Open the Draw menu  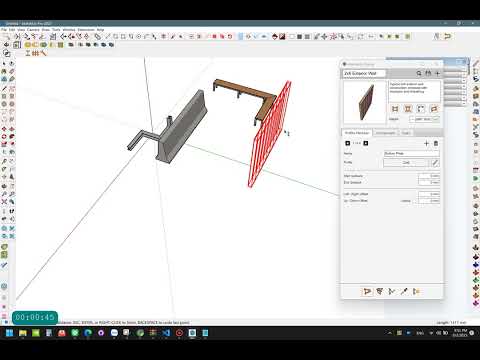tap(46, 30)
